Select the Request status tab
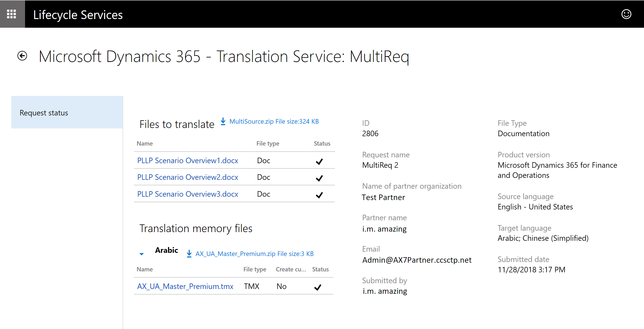Screen dimensions: 644x329 coord(67,112)
